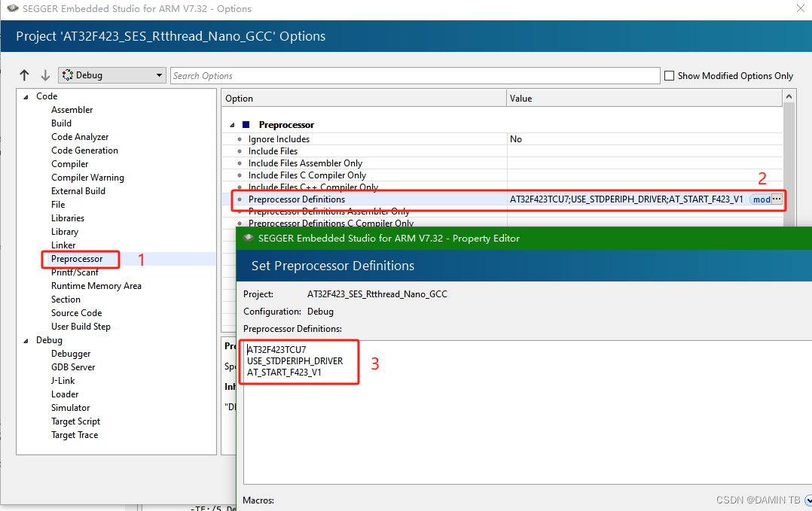Select Libraries category
The height and width of the screenshot is (511, 812).
[x=68, y=217]
